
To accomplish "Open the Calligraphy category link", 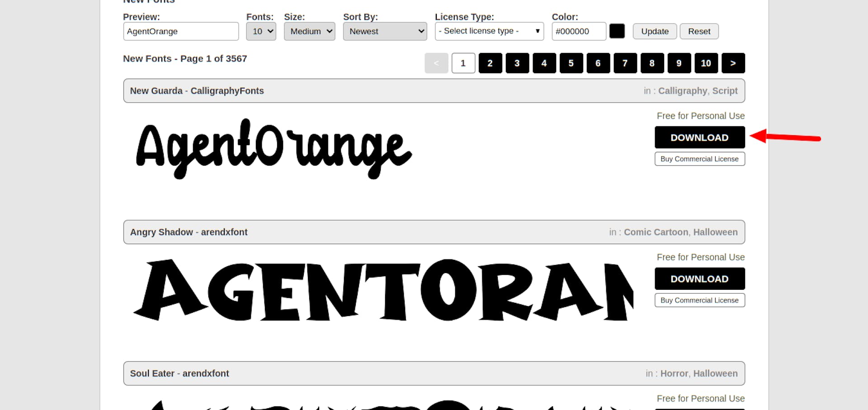I will (683, 90).
